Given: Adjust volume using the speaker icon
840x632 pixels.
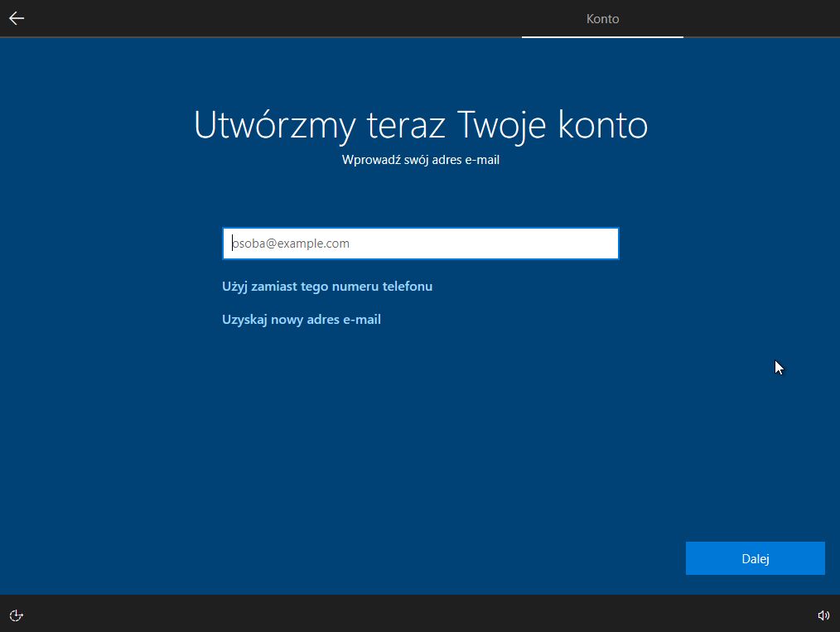Looking at the screenshot, I should (823, 615).
